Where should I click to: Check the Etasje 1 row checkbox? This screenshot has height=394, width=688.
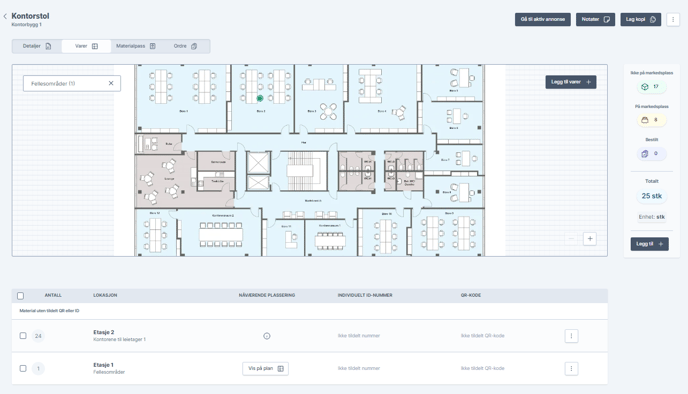[23, 369]
